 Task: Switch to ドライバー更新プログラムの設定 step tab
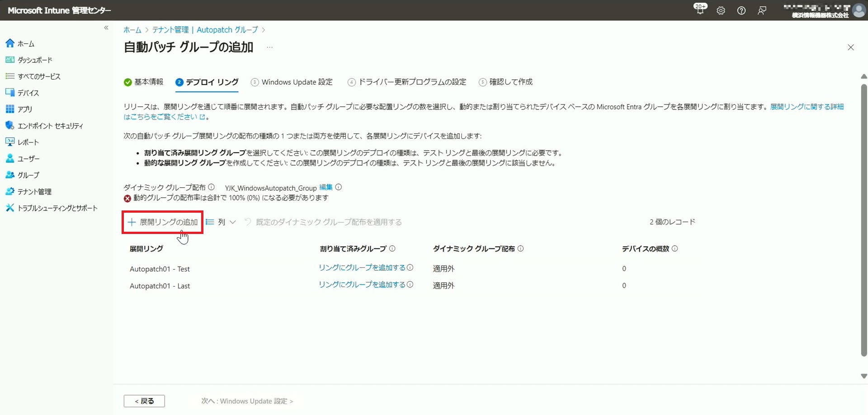click(407, 82)
